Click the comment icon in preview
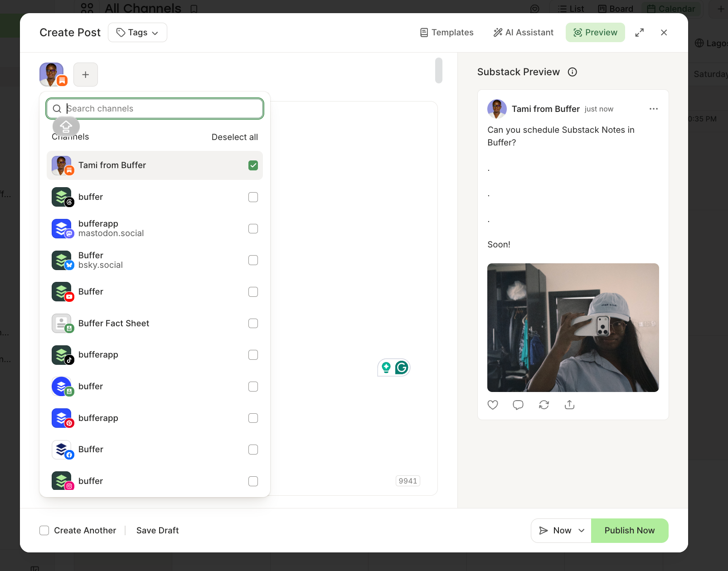The image size is (728, 571). [x=518, y=405]
